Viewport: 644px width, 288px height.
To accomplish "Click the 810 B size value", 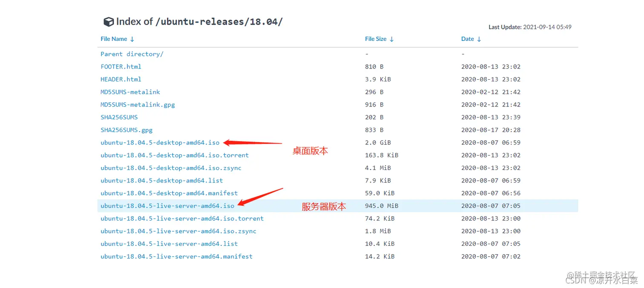I will tap(374, 67).
